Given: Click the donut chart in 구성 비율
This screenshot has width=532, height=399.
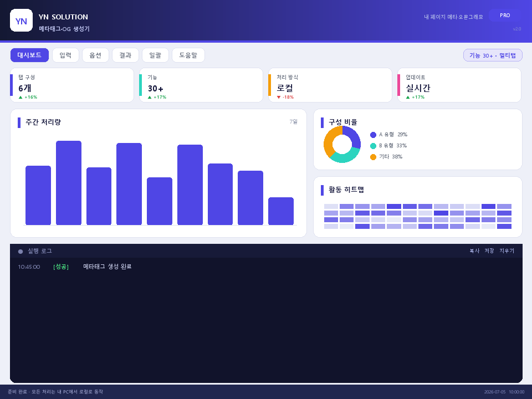Looking at the screenshot, I should (x=342, y=144).
